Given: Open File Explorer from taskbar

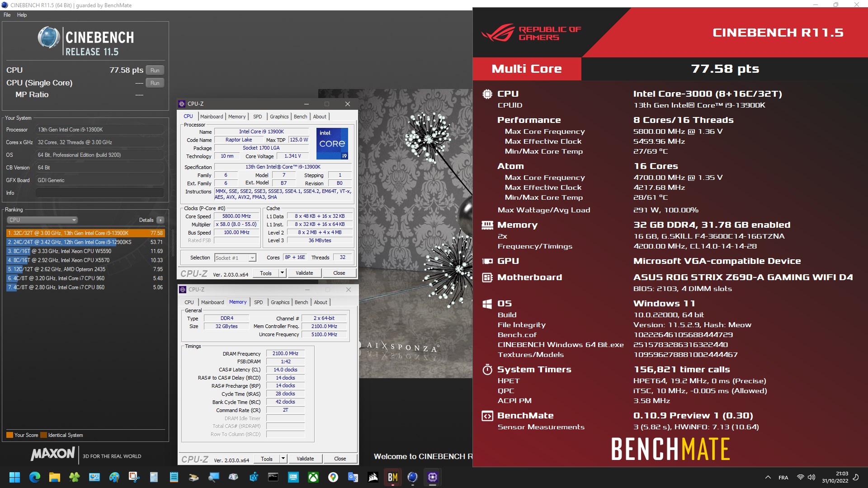Looking at the screenshot, I should click(54, 477).
